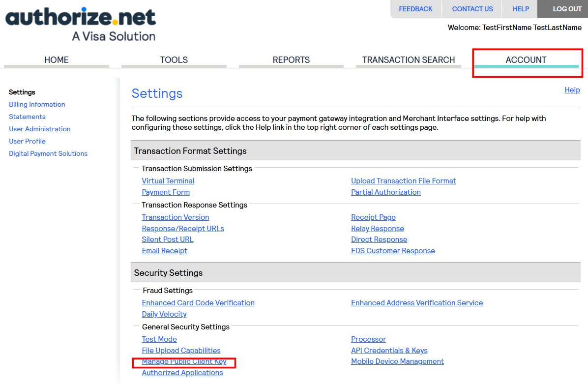
Task: Open the TRANSACTION SEARCH tab
Action: tap(409, 60)
